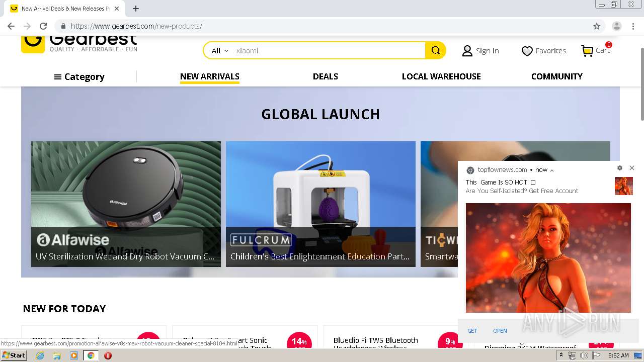Click the xiaomi search input field
The height and width of the screenshot is (362, 644).
coord(329,50)
